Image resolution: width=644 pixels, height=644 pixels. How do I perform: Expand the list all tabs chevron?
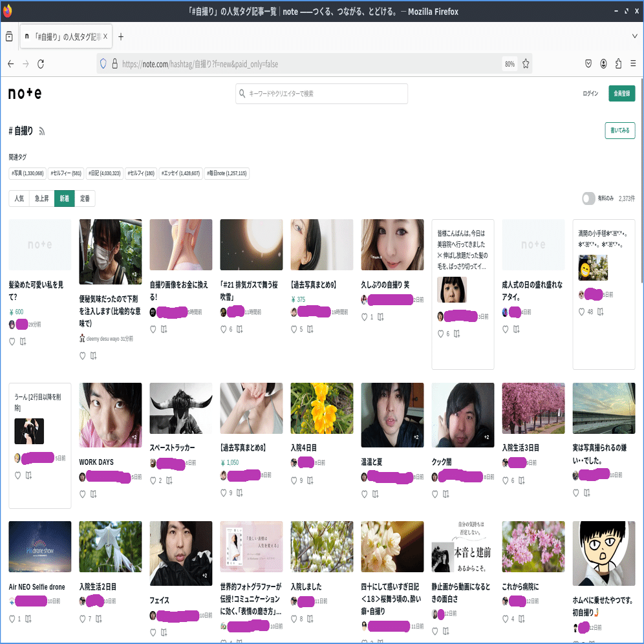click(x=634, y=36)
